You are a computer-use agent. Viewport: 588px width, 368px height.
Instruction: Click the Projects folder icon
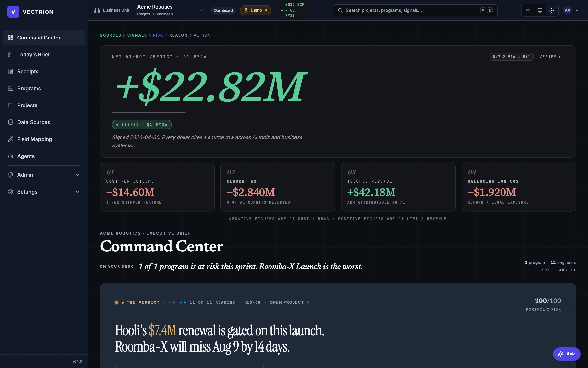pos(11,105)
